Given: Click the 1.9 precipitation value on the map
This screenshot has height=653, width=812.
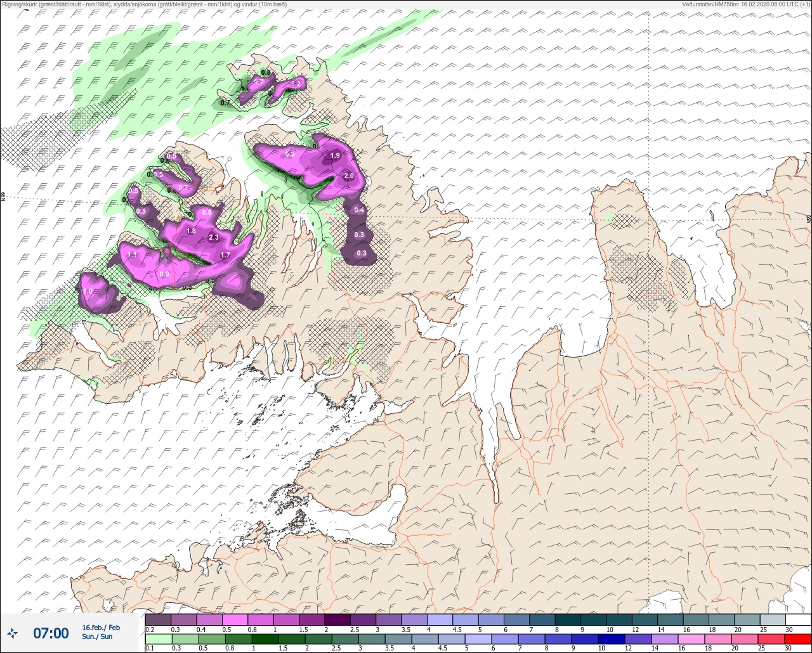Looking at the screenshot, I should pyautogui.click(x=335, y=155).
